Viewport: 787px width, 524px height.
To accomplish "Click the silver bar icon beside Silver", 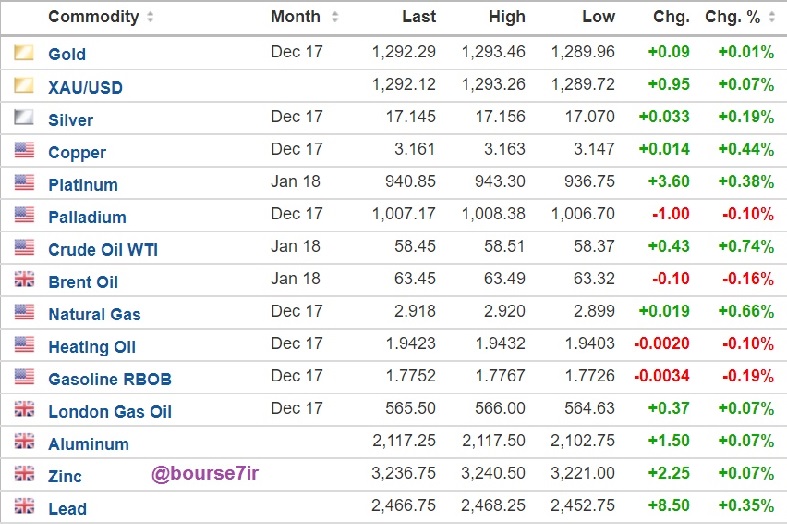I will coord(24,117).
